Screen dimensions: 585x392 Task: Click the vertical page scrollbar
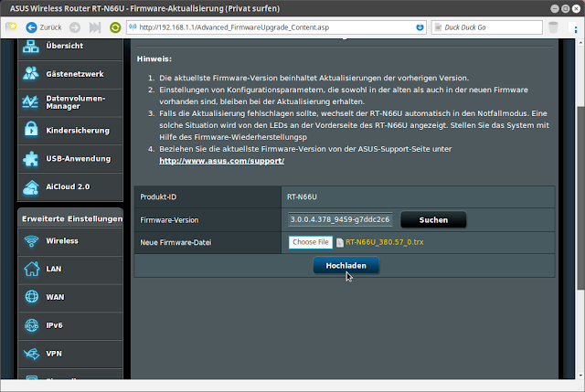[x=581, y=197]
